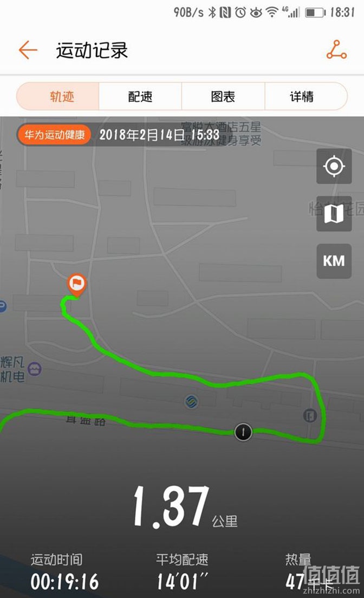
Task: Tap the 1.37 公里 distance readout
Action: coord(186,506)
